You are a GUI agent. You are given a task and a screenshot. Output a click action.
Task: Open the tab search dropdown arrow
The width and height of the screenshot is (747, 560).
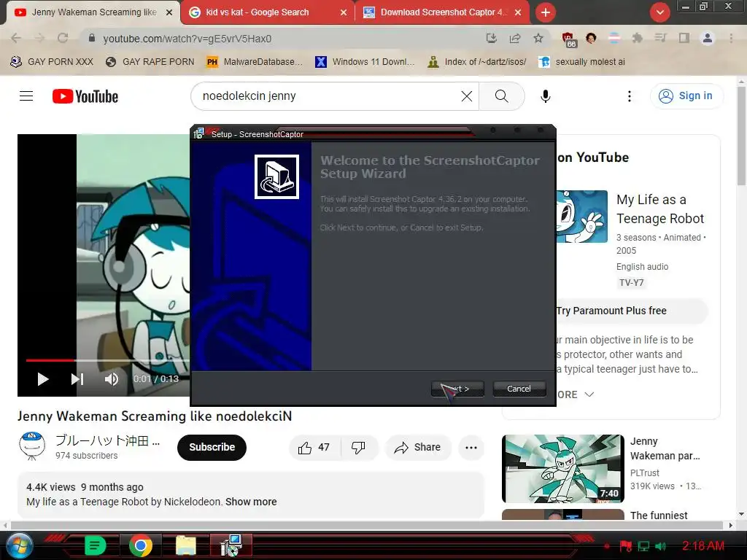659,12
